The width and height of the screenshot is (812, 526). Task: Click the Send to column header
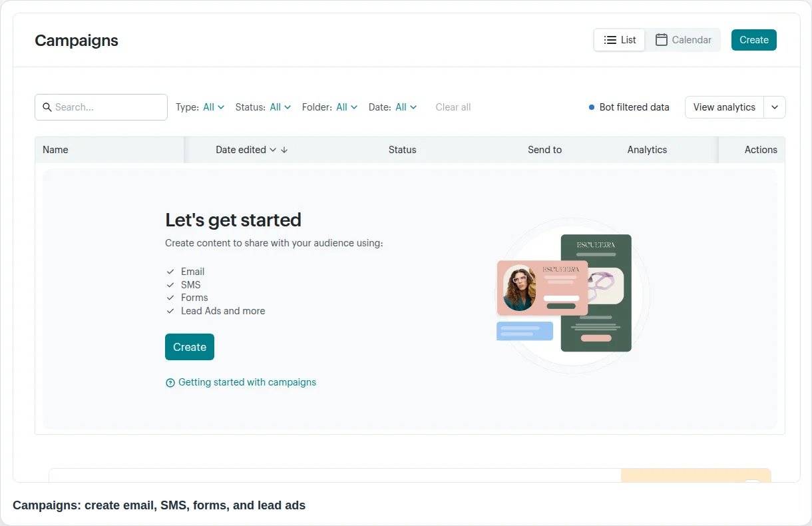[x=544, y=150]
